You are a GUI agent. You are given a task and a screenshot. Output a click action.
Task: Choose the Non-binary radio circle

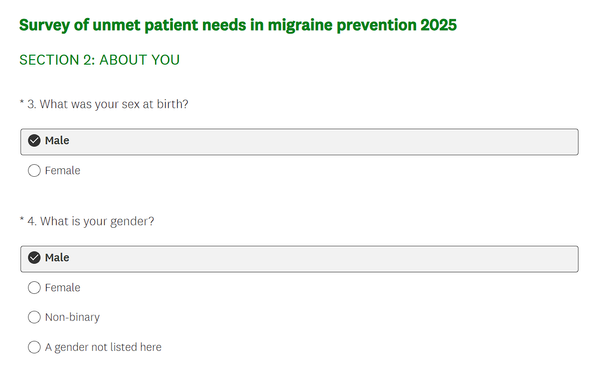(x=34, y=317)
